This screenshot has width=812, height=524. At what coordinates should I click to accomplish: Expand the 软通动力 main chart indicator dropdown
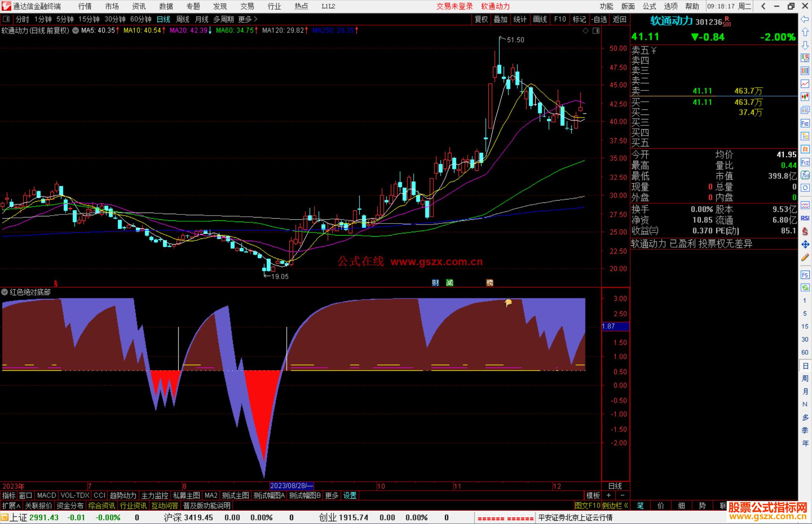[76, 31]
